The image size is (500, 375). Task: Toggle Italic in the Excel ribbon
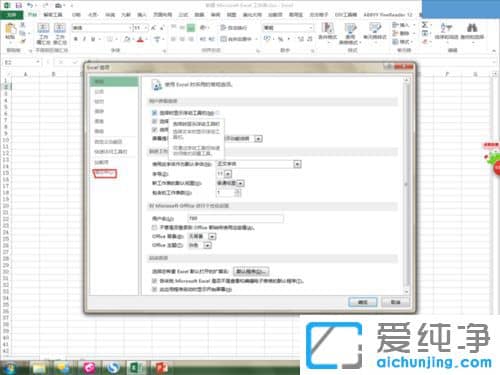click(x=84, y=39)
